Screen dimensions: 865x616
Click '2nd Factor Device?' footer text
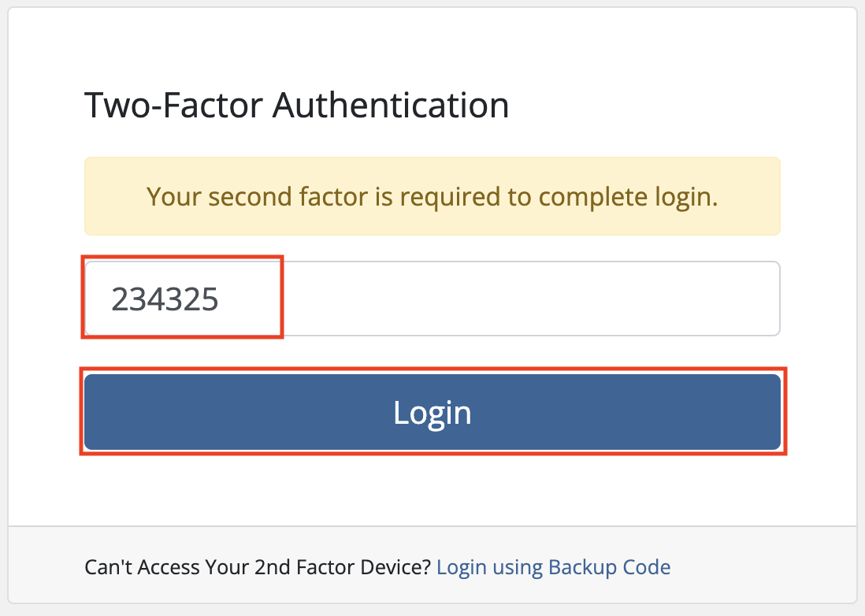coord(342,567)
